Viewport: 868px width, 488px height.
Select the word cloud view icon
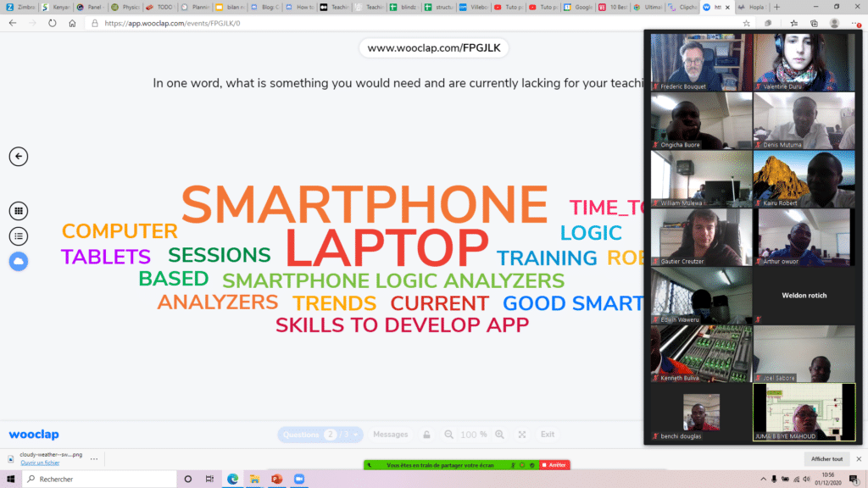[19, 262]
